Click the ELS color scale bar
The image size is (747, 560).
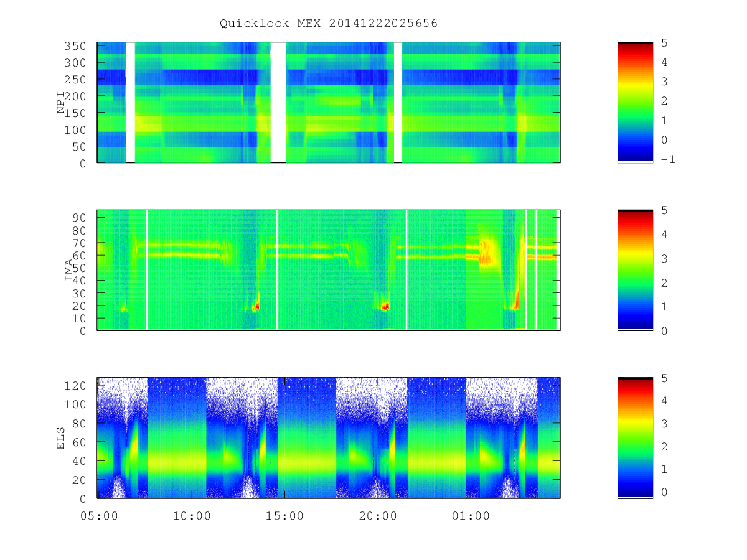click(x=635, y=438)
